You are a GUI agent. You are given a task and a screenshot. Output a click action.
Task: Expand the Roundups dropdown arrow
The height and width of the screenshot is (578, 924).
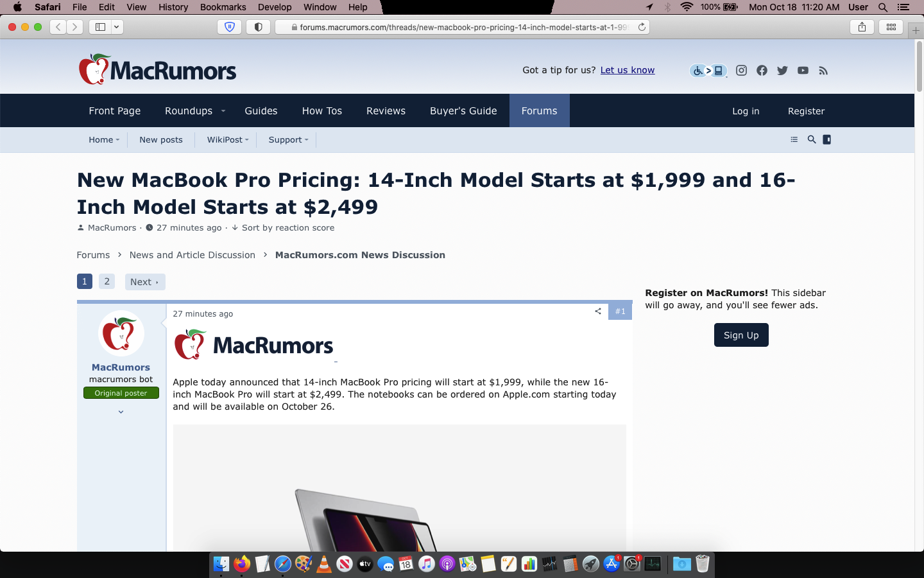point(223,111)
